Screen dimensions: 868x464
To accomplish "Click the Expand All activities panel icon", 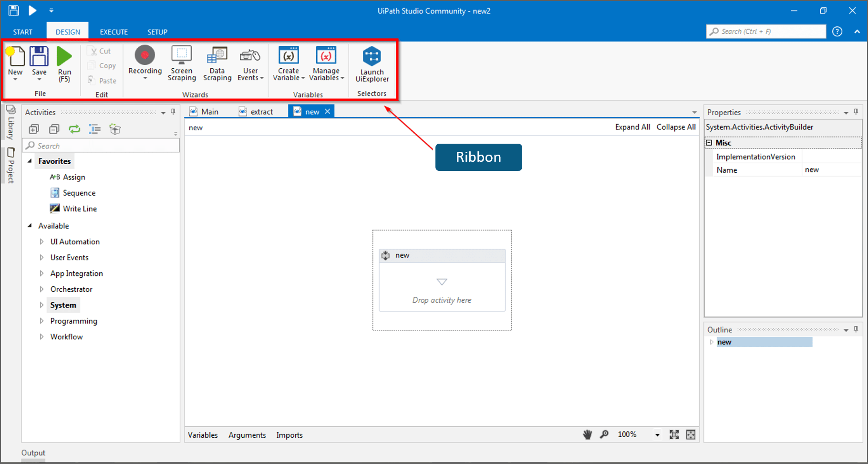I will pyautogui.click(x=34, y=129).
